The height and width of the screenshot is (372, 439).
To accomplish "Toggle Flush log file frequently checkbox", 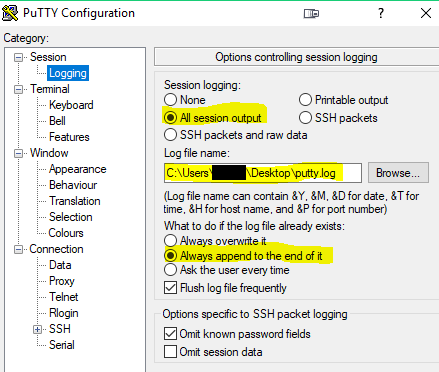I will [x=170, y=288].
